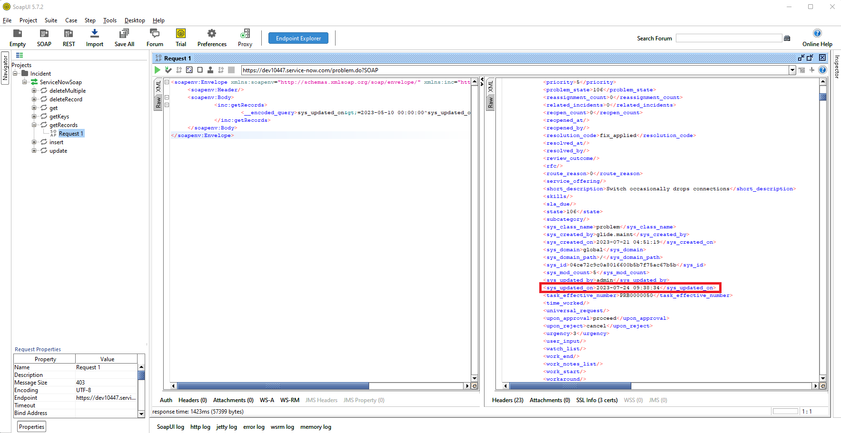This screenshot has height=433, width=841.
Task: Click the grid view icon above Projects
Action: (x=20, y=56)
